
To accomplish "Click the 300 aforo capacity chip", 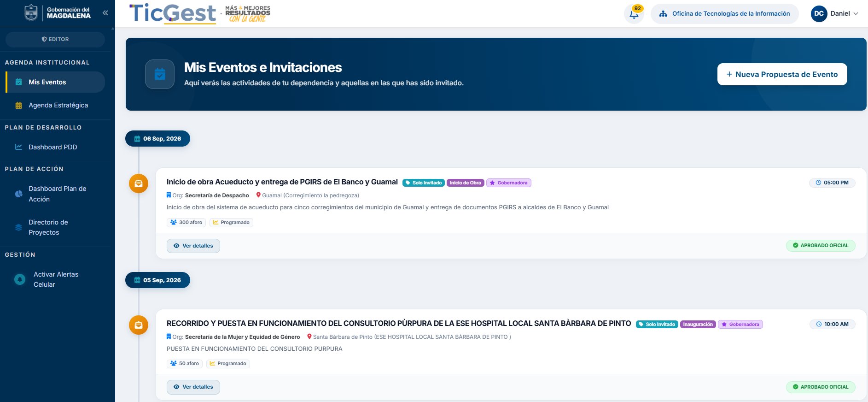I will tap(186, 222).
